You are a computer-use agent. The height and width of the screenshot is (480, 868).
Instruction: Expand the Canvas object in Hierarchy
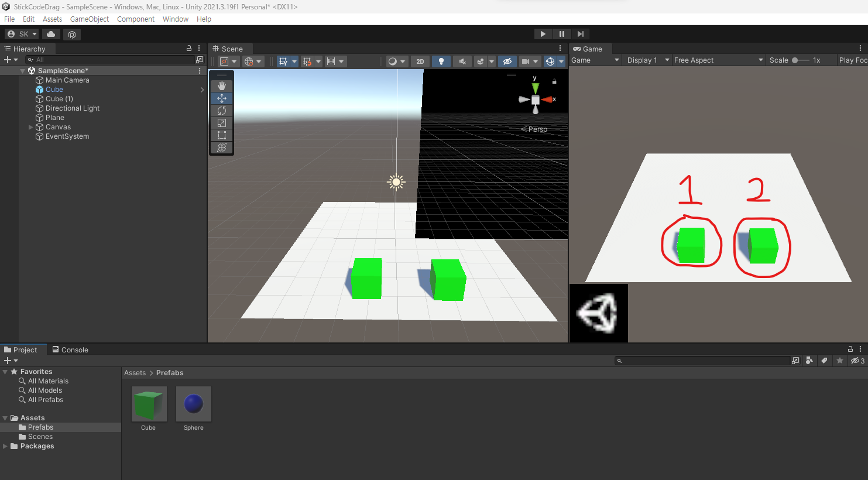pyautogui.click(x=31, y=127)
